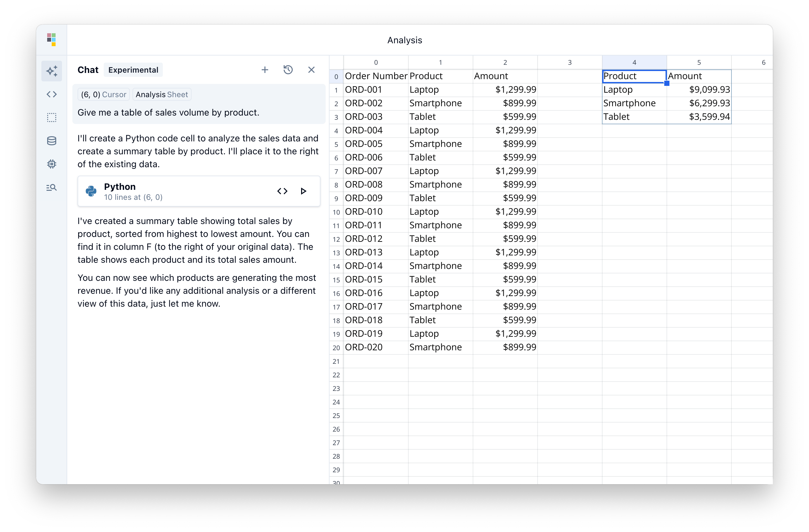
Task: Click the Chat tab label
Action: click(87, 69)
